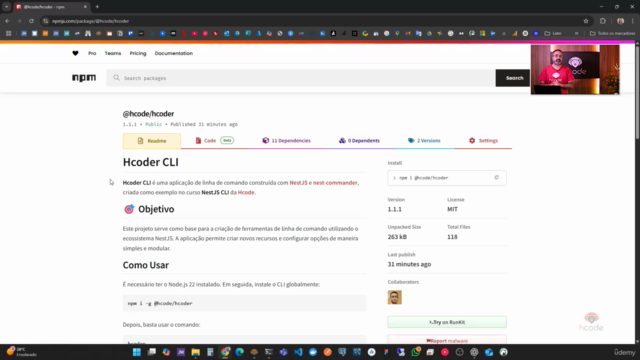This screenshot has width=640, height=360.
Task: Open WhatsApp from taskbar
Action: pyautogui.click(x=416, y=352)
